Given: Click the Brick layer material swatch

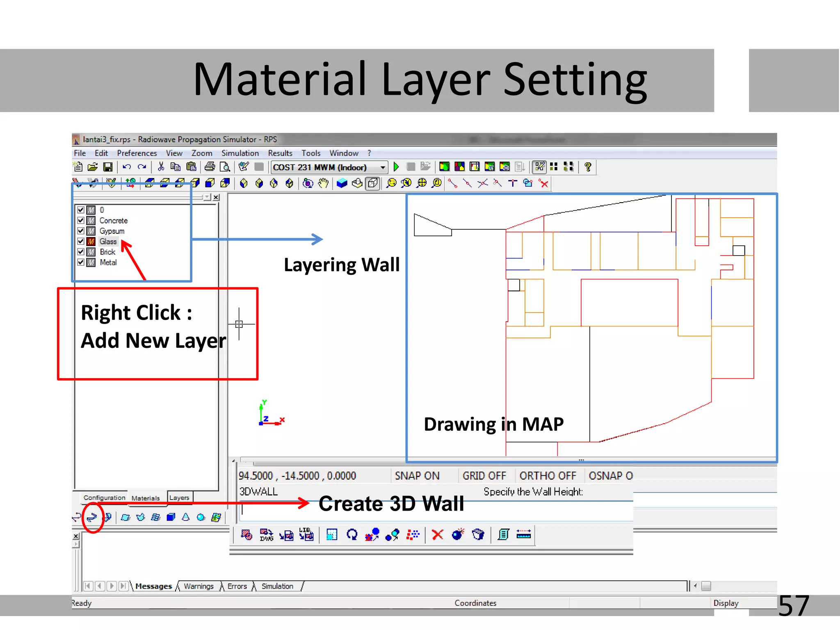Looking at the screenshot, I should point(91,252).
